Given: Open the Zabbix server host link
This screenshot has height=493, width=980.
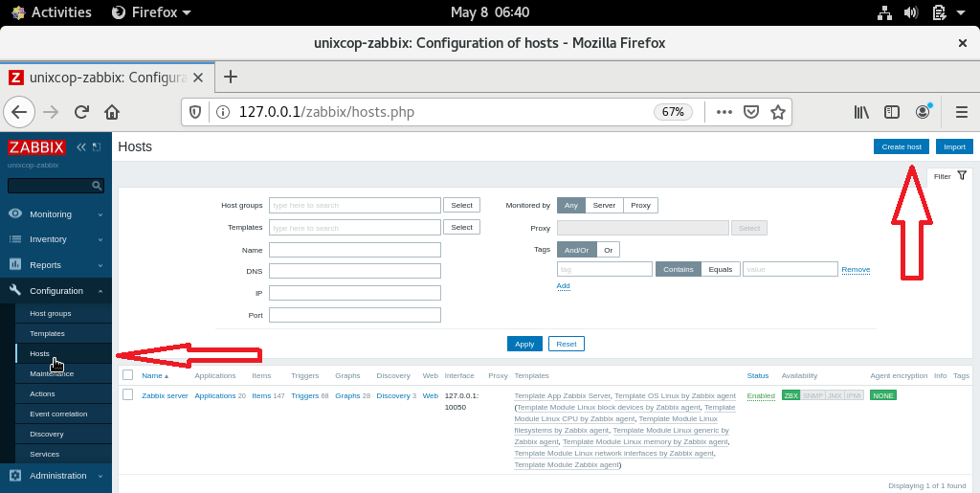Looking at the screenshot, I should tap(165, 395).
